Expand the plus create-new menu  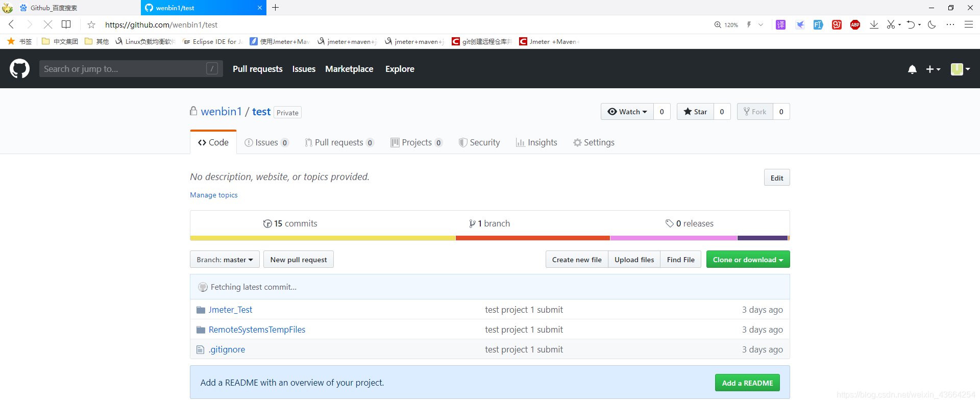pos(933,69)
